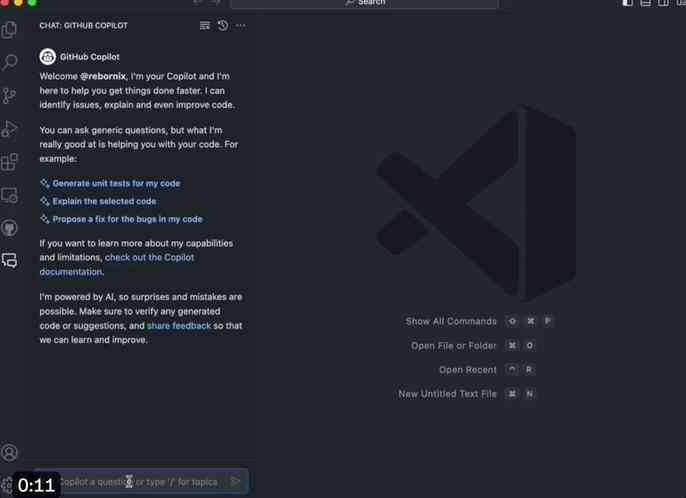Open the Extensions view
Screen dimensions: 686x498
pyautogui.click(x=9, y=162)
